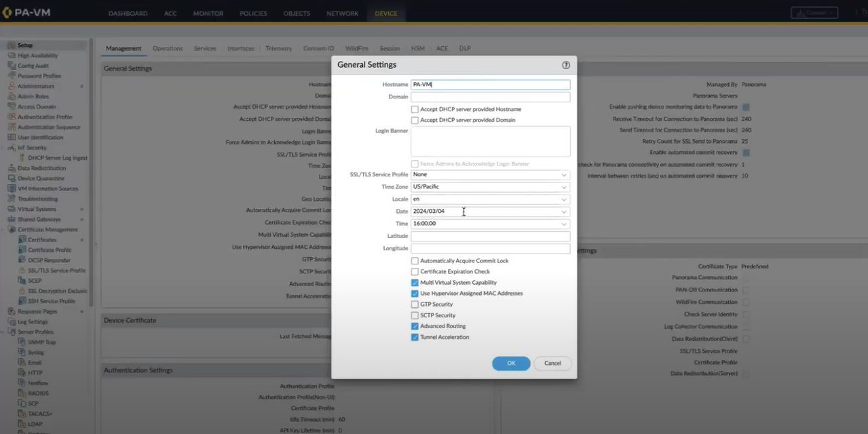Cancel the General Settings dialog

tap(552, 363)
